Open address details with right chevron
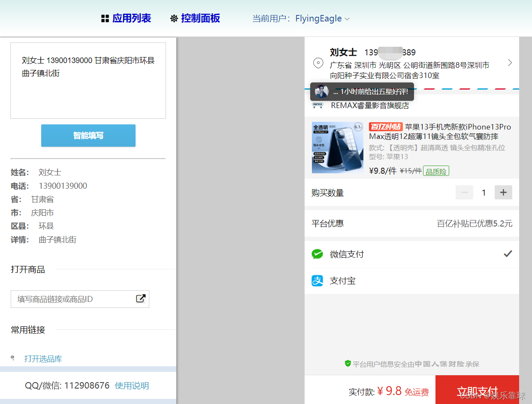 510,63
